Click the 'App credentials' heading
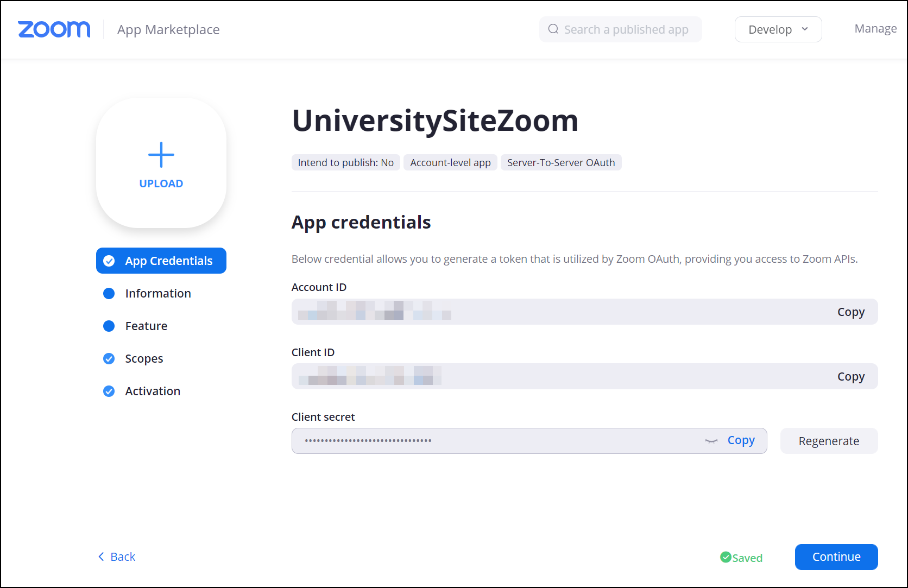 pos(361,223)
